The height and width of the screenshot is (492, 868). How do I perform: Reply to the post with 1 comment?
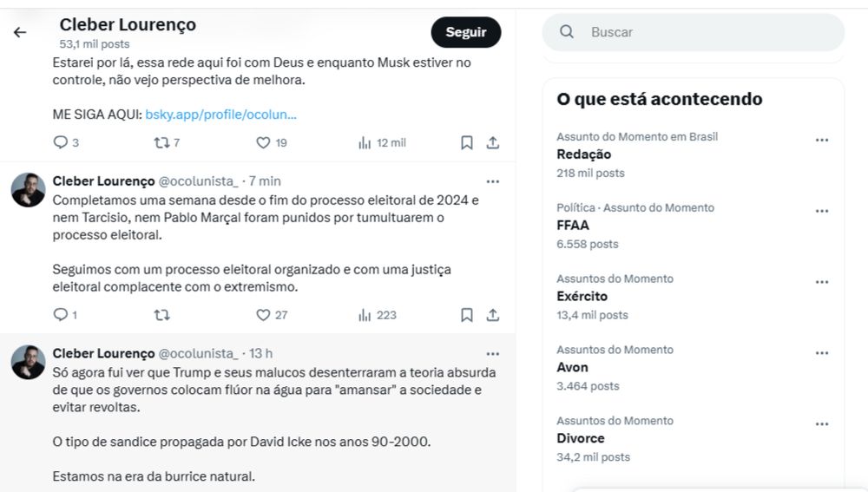click(x=60, y=315)
